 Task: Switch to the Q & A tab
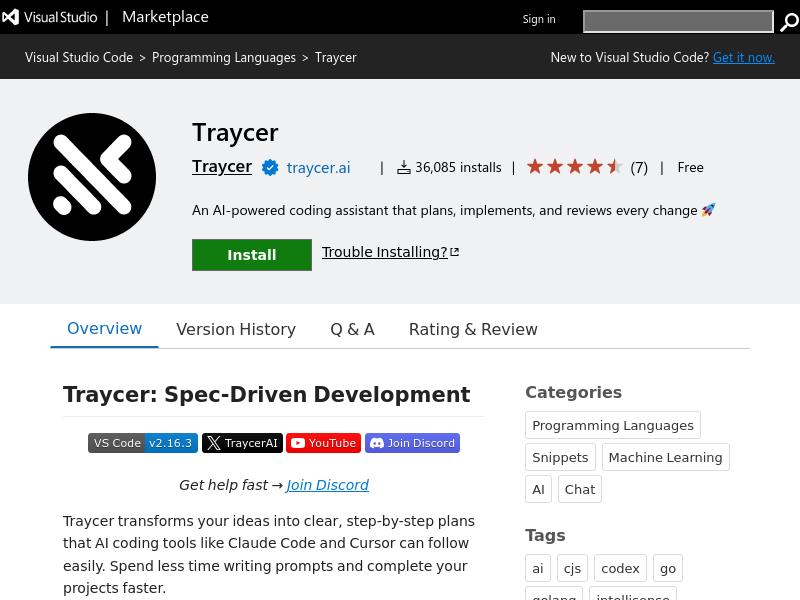pos(352,330)
